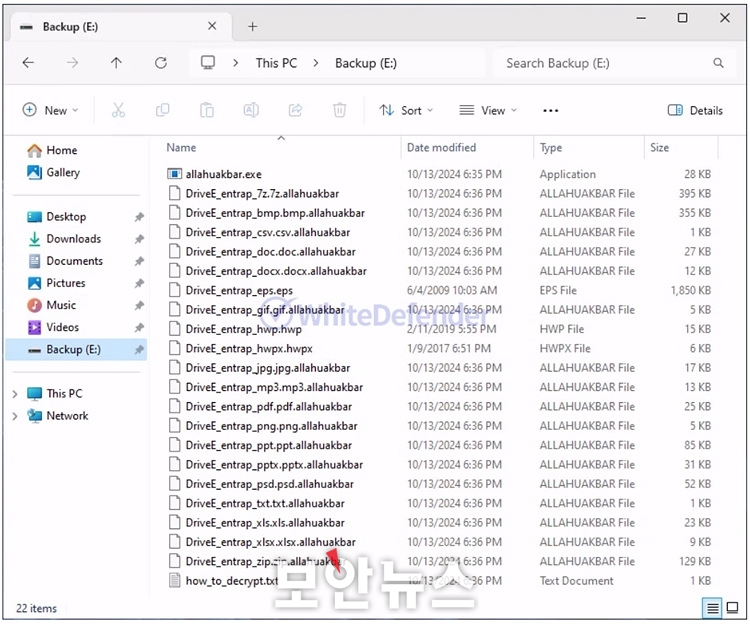Click the Rename icon in toolbar
This screenshot has width=750, height=624.
[252, 111]
